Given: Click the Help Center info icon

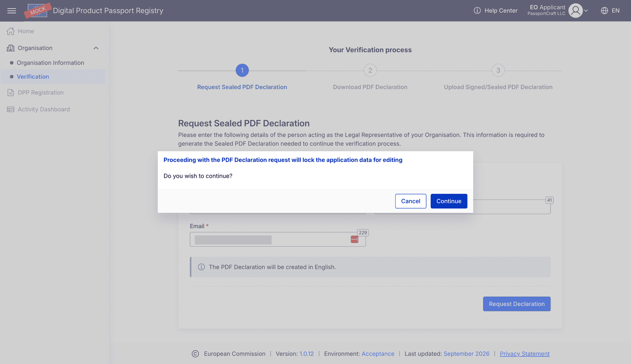Looking at the screenshot, I should click(x=477, y=11).
